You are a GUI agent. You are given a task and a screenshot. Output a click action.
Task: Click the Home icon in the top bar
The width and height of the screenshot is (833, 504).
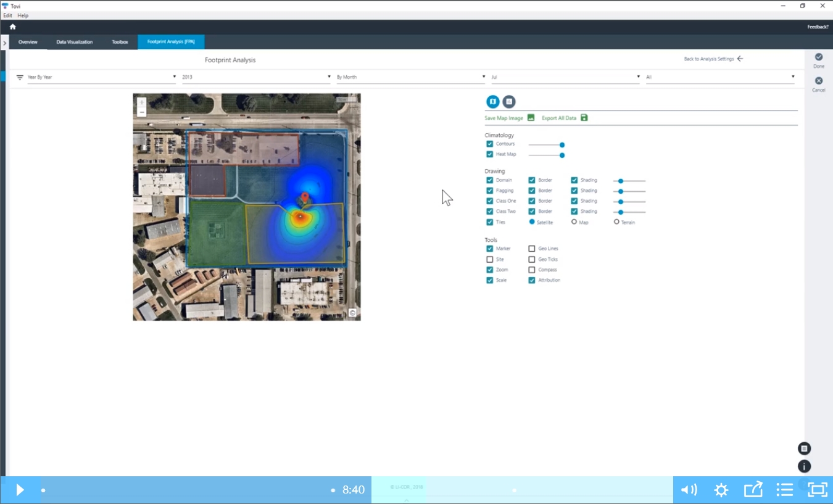point(12,27)
